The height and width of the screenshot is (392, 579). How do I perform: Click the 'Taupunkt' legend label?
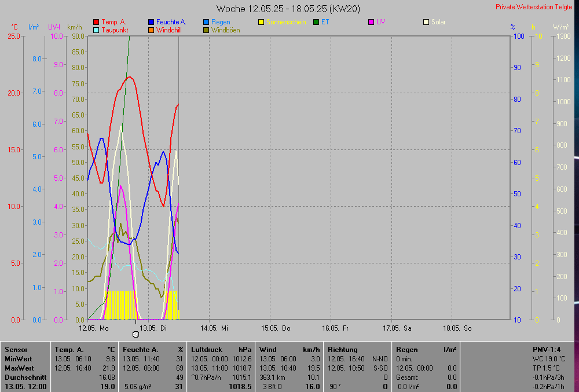coord(115,30)
